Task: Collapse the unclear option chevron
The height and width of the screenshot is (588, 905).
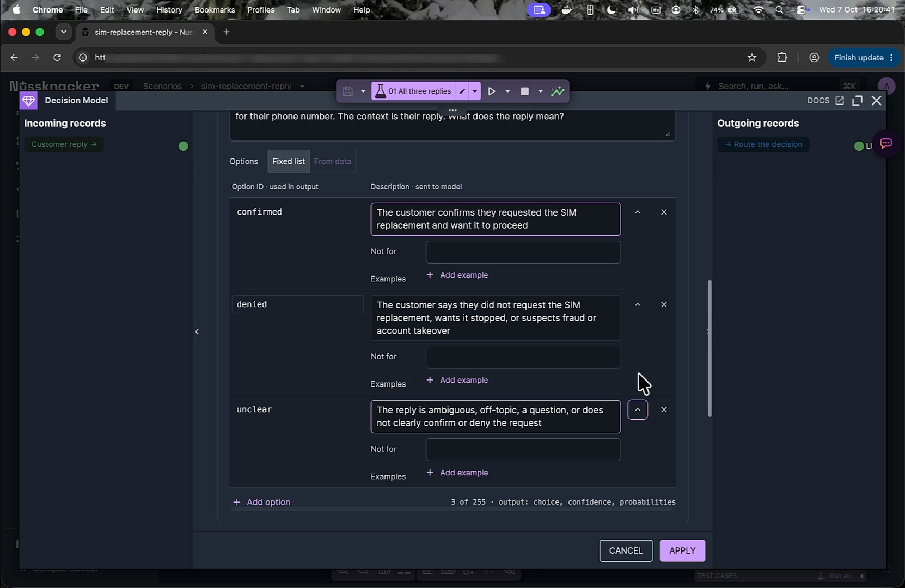Action: tap(638, 410)
